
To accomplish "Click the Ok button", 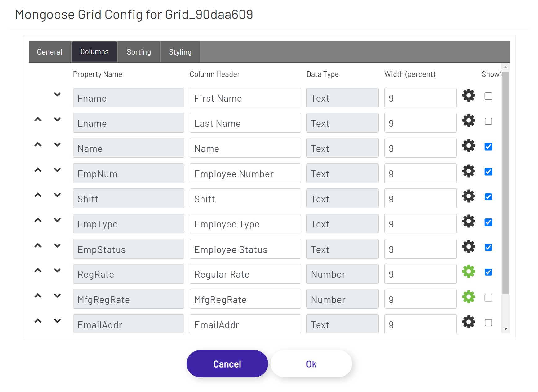I will click(x=311, y=363).
